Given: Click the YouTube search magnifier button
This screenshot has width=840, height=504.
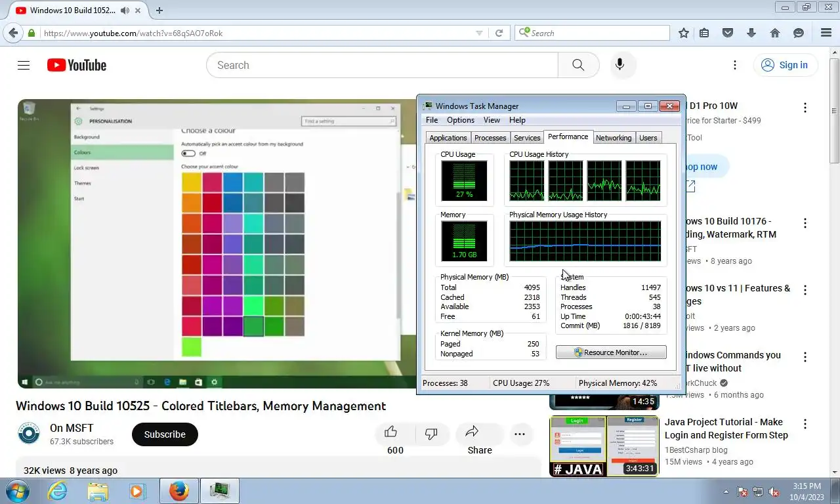Looking at the screenshot, I should coord(578,65).
